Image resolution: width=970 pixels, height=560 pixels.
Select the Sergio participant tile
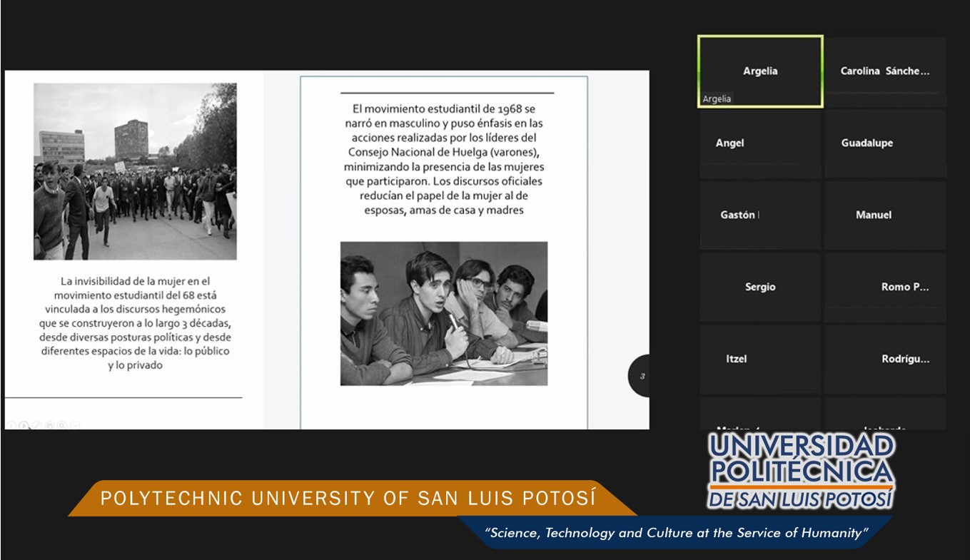point(761,287)
